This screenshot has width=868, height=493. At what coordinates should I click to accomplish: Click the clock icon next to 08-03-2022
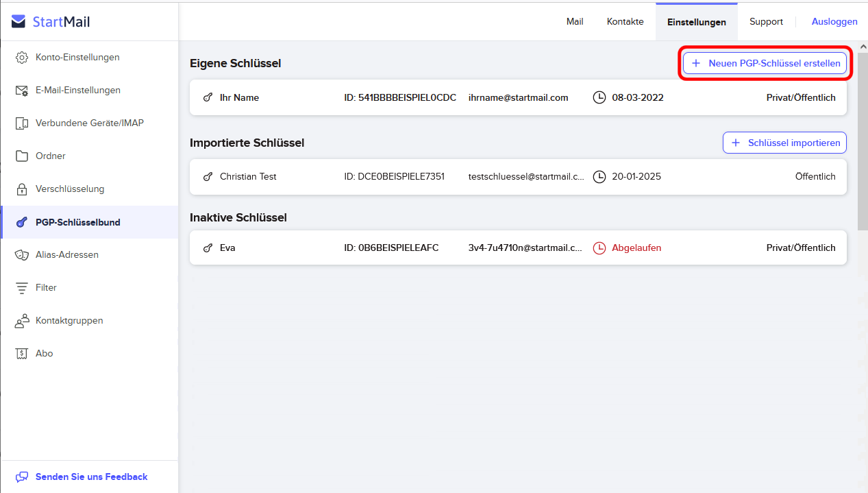599,97
